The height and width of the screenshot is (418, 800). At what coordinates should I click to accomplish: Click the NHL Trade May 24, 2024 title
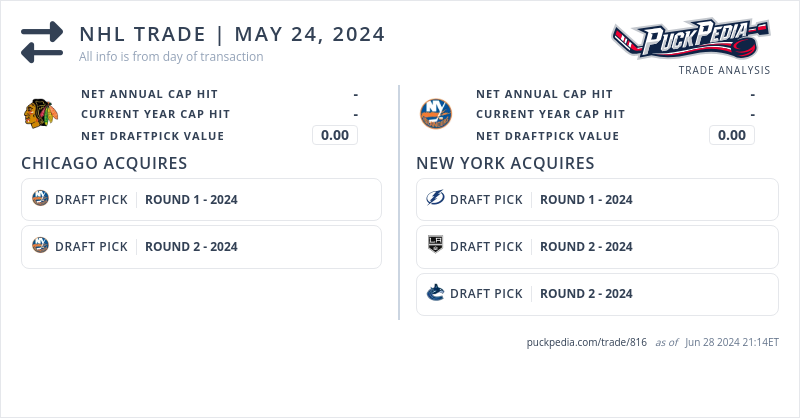pyautogui.click(x=232, y=34)
